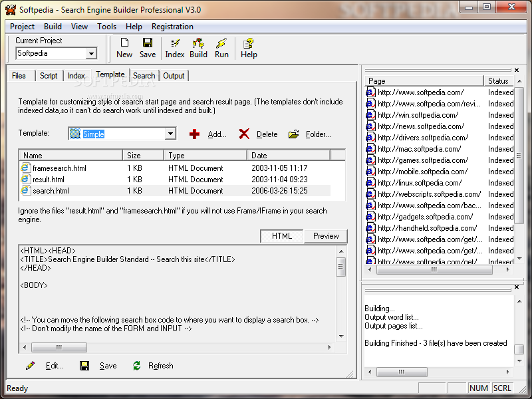The height and width of the screenshot is (399, 532).
Task: Switch to the Files tab
Action: tap(19, 76)
